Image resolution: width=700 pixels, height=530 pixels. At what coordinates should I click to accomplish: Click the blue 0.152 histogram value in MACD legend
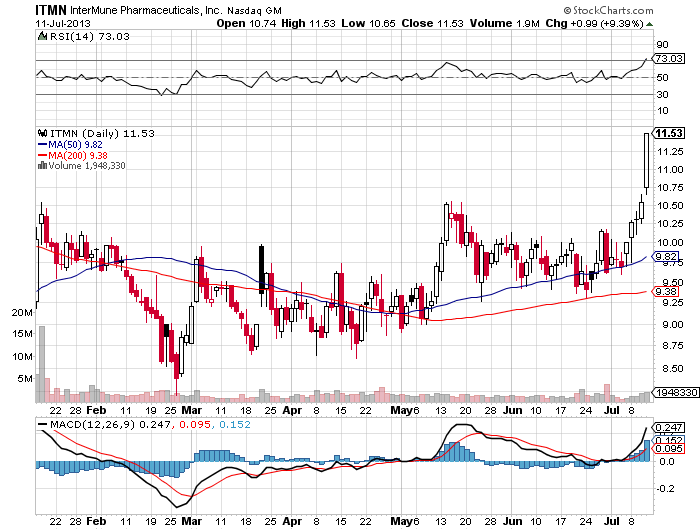pyautogui.click(x=235, y=424)
